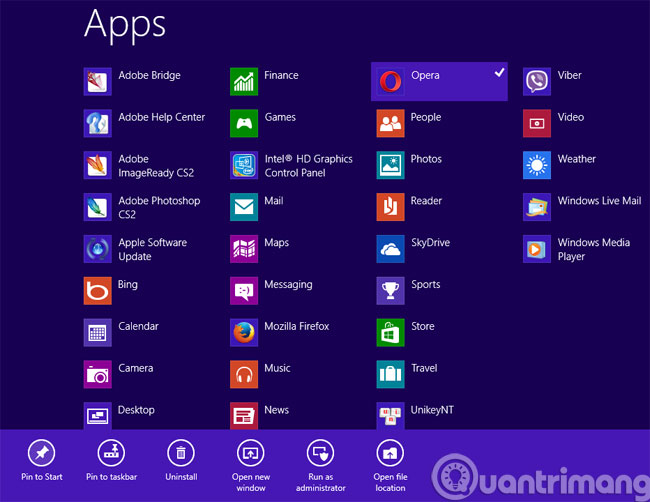
Task: Open Apple Software Update icon
Action: tap(97, 249)
